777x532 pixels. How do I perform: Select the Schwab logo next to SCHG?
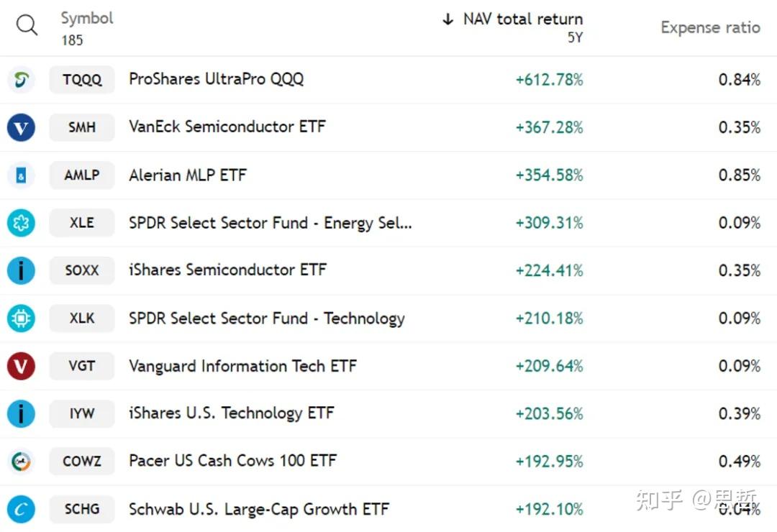21,509
